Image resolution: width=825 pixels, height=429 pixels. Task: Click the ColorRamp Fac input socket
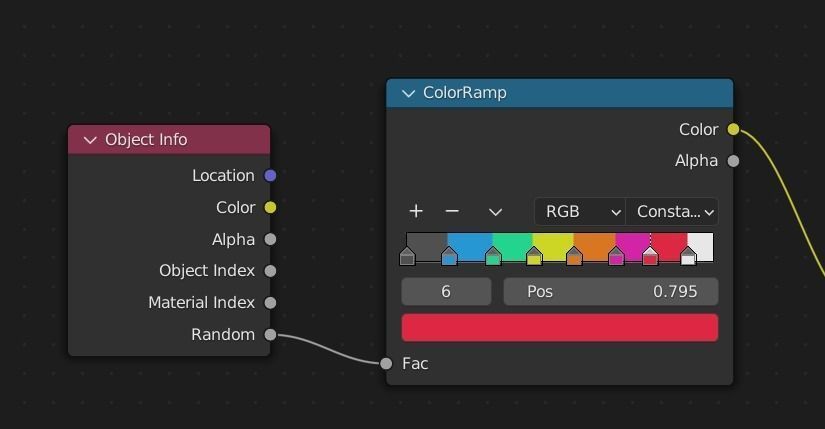387,363
